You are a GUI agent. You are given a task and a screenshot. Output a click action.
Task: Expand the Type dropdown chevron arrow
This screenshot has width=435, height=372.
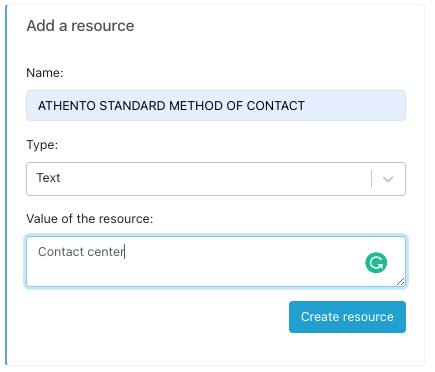pyautogui.click(x=388, y=179)
